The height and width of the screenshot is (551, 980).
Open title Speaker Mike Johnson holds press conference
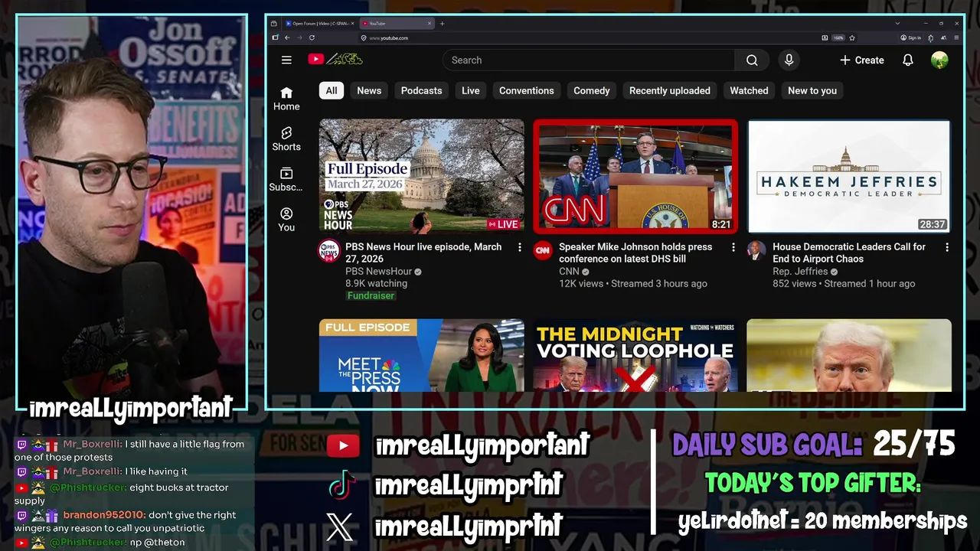click(635, 253)
